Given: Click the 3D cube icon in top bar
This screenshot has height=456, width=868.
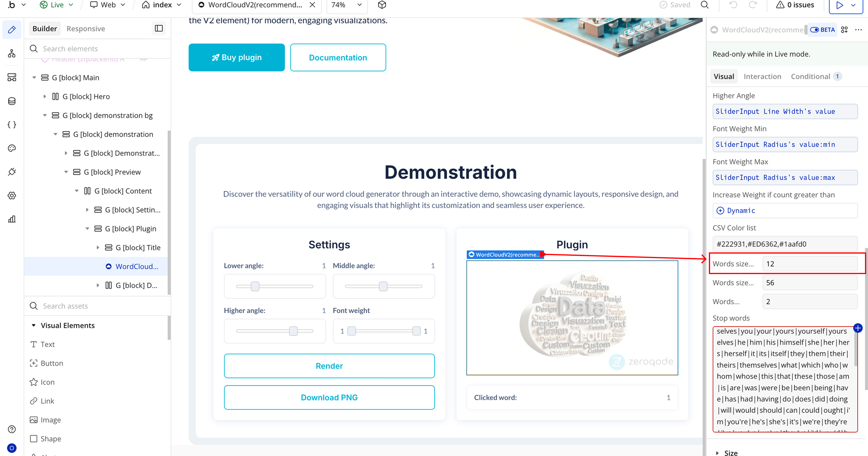Looking at the screenshot, I should 382,5.
